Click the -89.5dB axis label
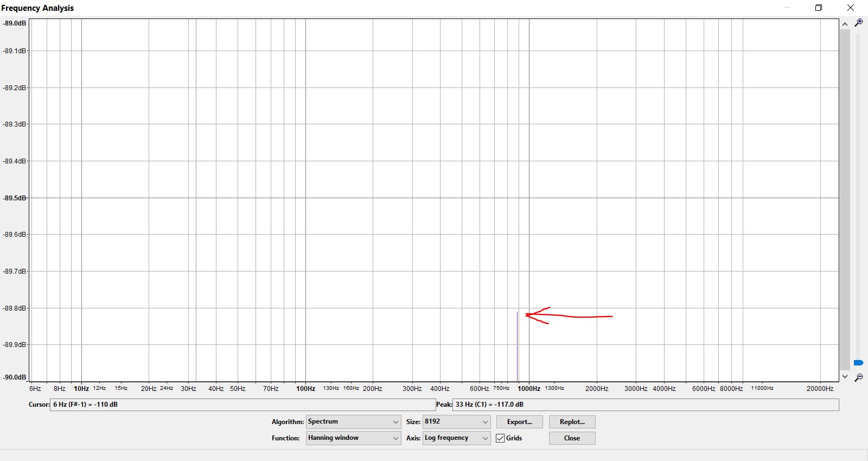Screen dimensions: 868x461 point(15,198)
